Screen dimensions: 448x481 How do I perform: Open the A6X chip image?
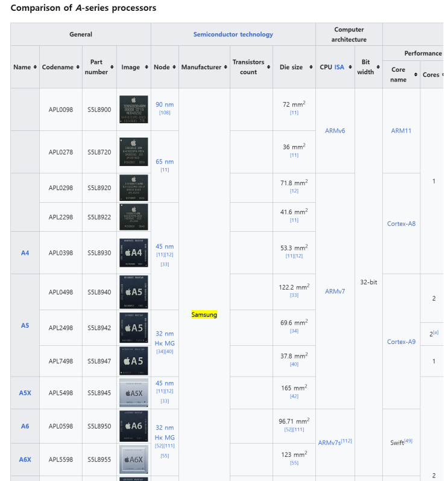click(x=134, y=459)
